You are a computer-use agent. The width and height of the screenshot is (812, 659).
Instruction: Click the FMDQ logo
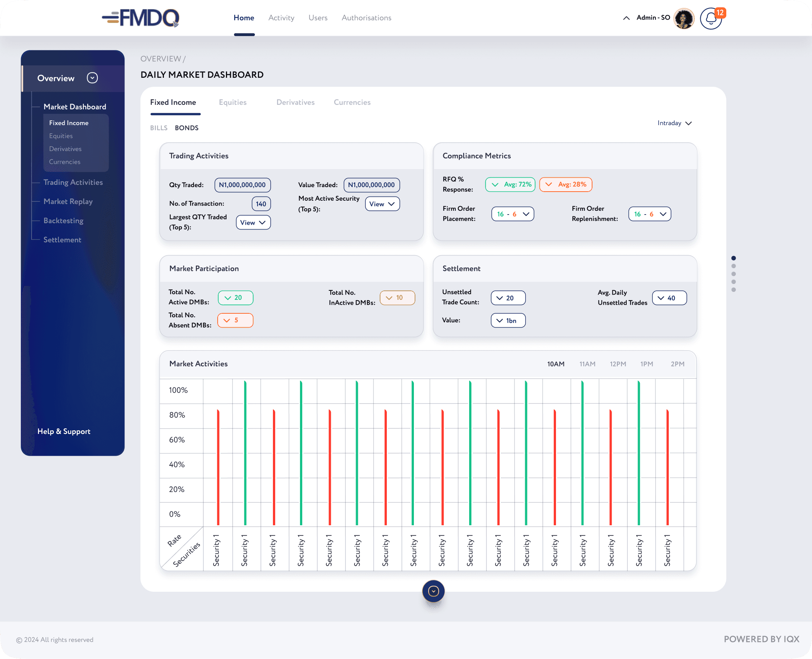(x=141, y=18)
